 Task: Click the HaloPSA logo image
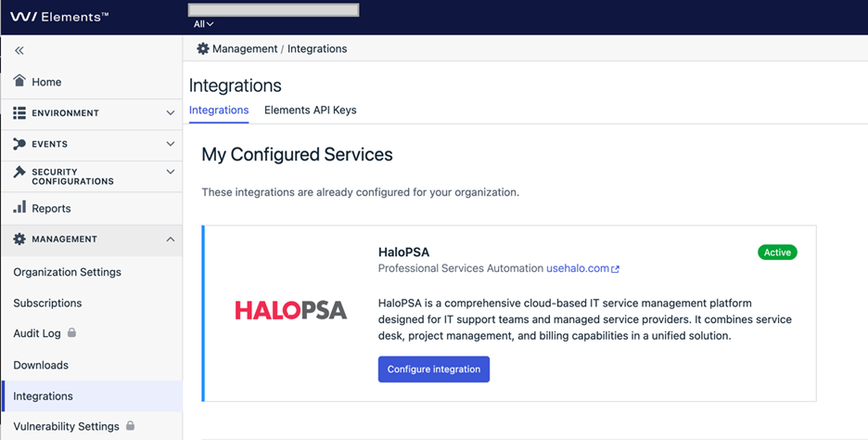[x=290, y=310]
